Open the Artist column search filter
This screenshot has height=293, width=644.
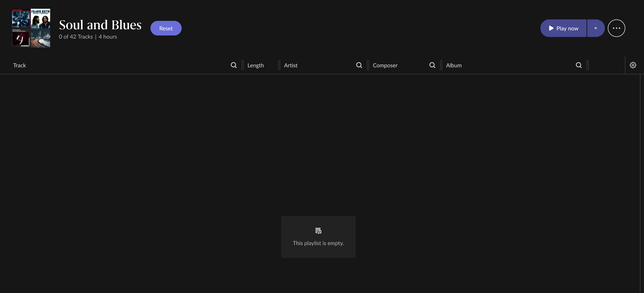tap(359, 65)
